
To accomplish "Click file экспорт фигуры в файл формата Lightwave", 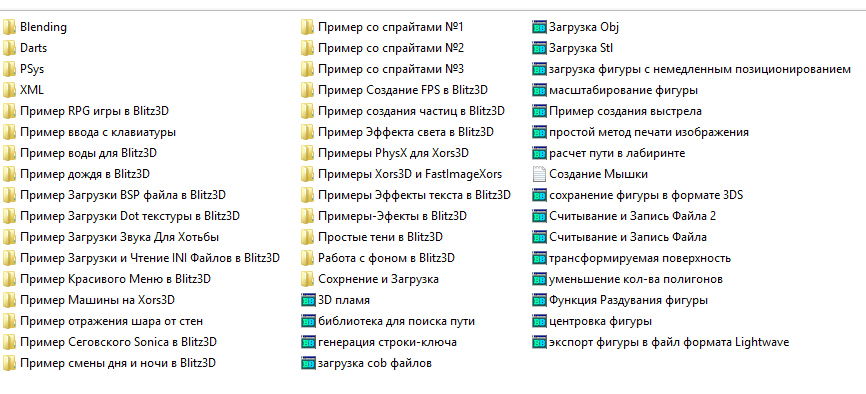I will pyautogui.click(x=661, y=342).
